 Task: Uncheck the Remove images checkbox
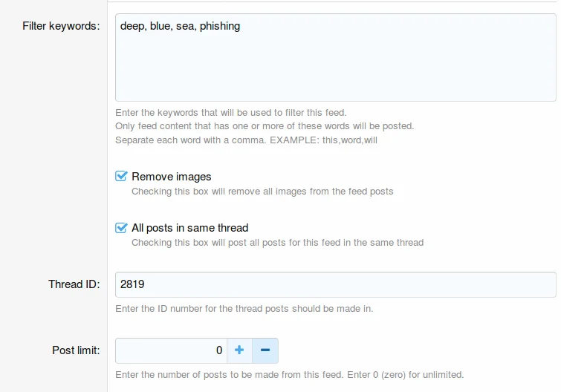pyautogui.click(x=121, y=176)
